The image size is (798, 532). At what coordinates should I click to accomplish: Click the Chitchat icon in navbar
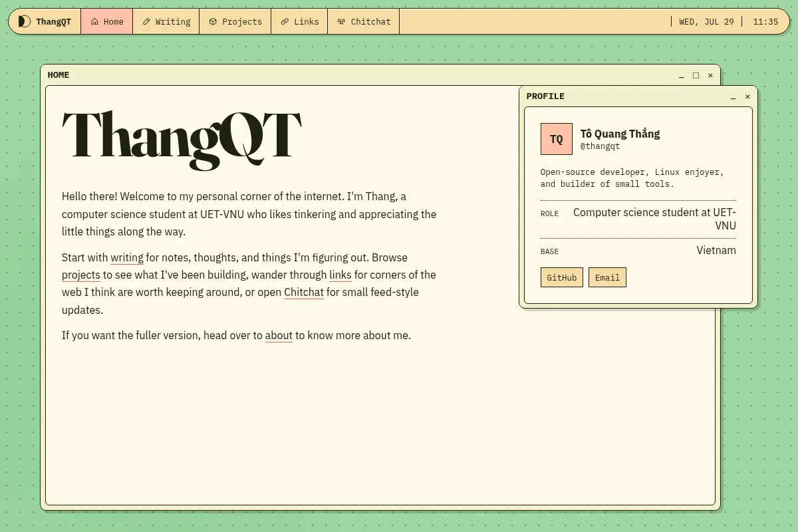pyautogui.click(x=341, y=21)
